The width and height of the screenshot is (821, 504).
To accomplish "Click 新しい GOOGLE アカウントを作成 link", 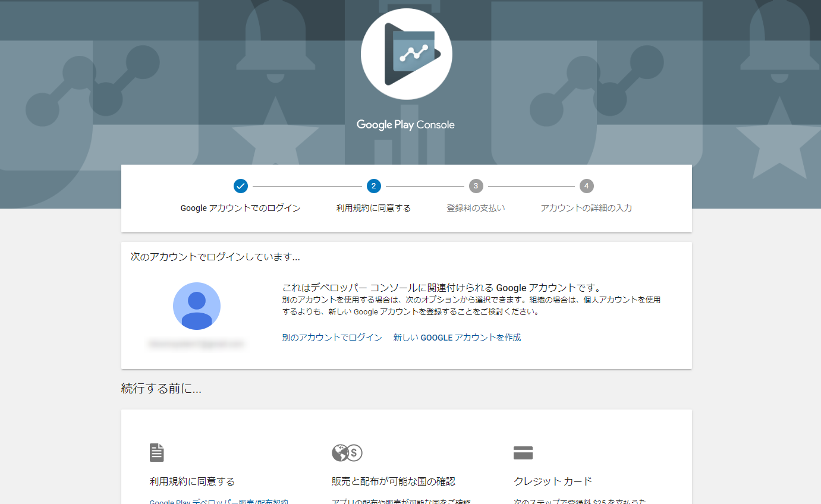I will (457, 338).
